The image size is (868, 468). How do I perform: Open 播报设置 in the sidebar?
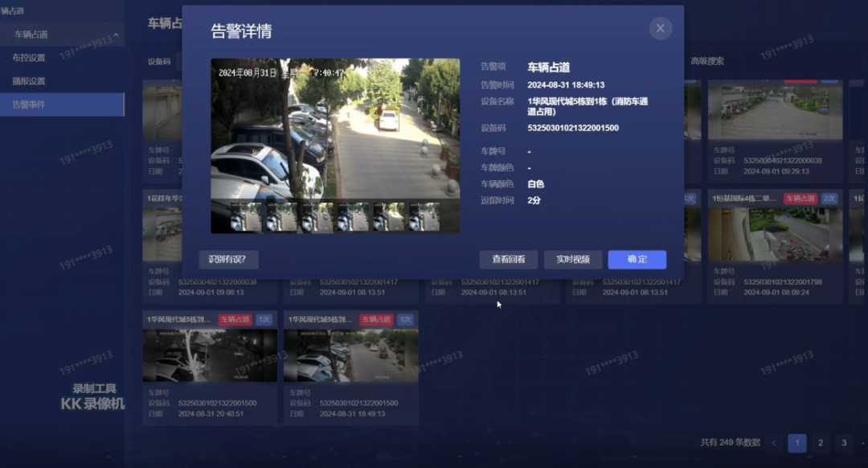(29, 81)
